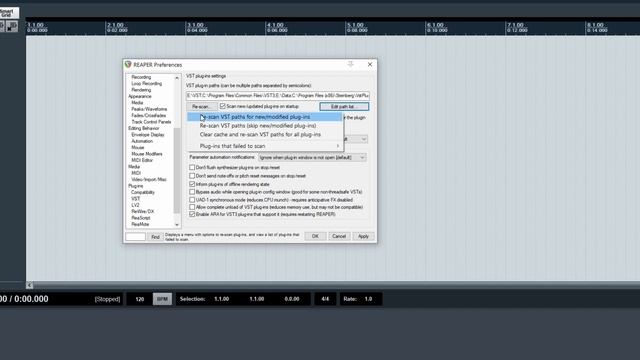Screen dimensions: 640x360
Task: Click the 4/4 time signature field
Action: coord(325,299)
